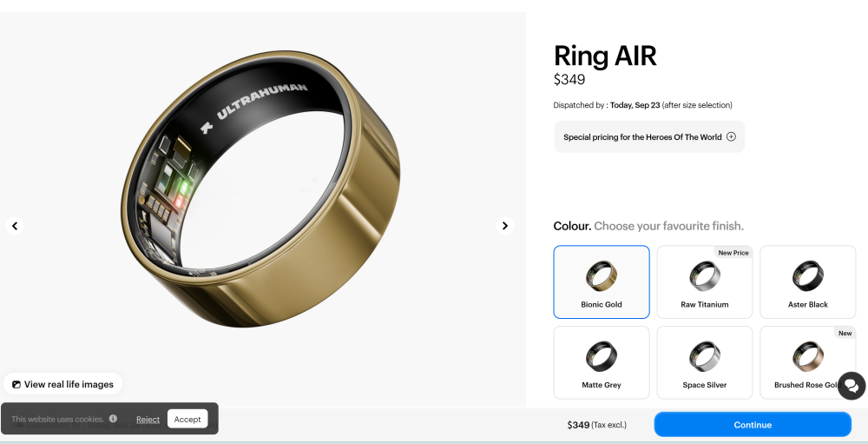Click the cookie info icon

tap(113, 419)
